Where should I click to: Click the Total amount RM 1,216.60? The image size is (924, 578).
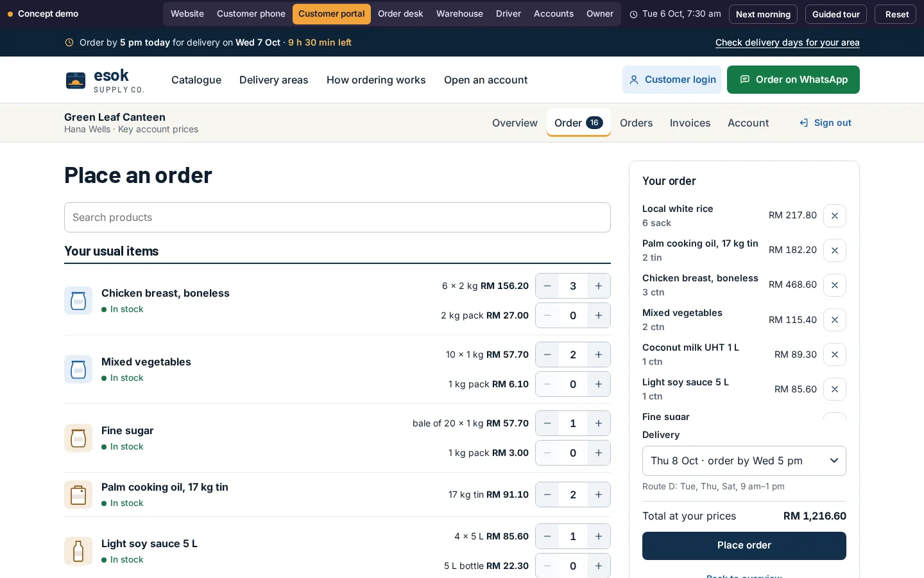click(x=815, y=516)
